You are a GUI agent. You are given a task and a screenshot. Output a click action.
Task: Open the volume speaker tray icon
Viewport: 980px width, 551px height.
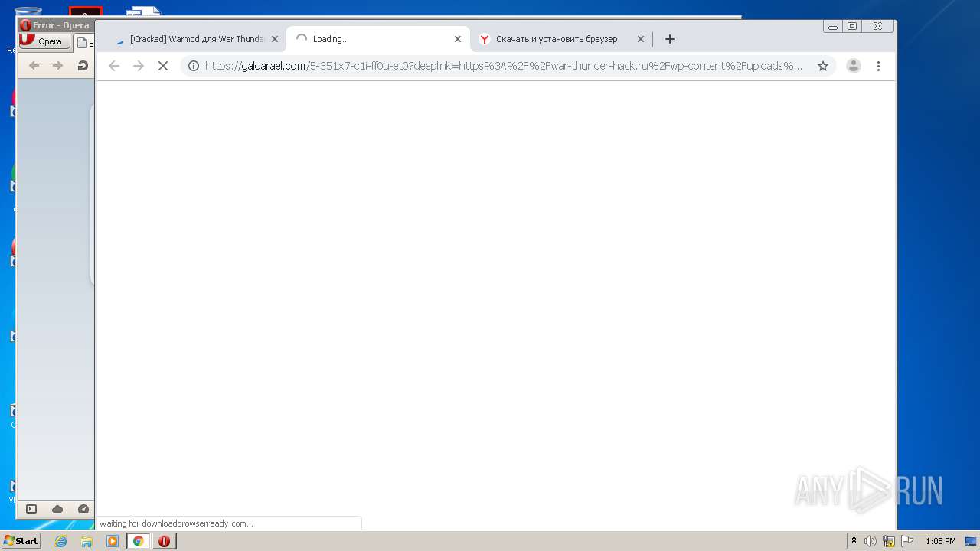[871, 541]
